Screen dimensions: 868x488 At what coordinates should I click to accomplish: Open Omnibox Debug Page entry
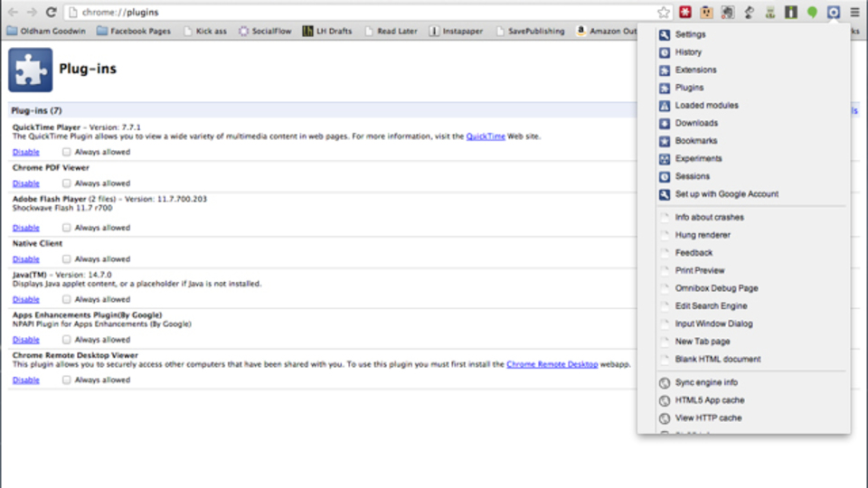pos(716,287)
